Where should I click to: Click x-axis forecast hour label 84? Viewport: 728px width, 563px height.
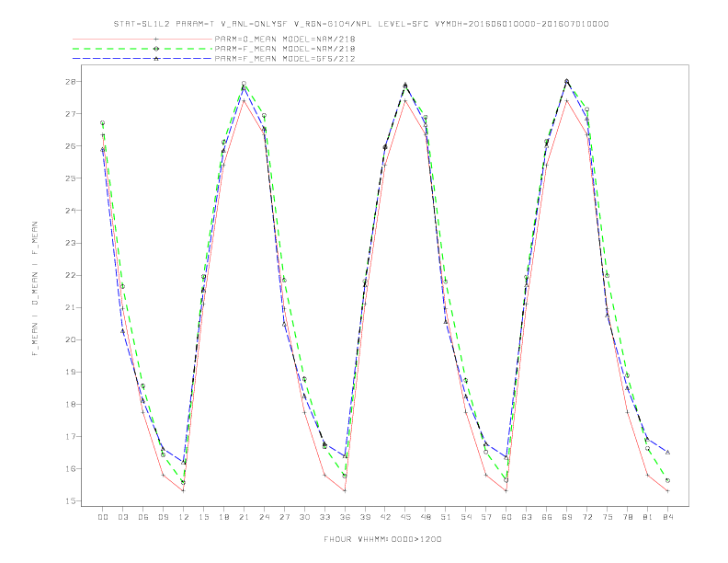667,517
